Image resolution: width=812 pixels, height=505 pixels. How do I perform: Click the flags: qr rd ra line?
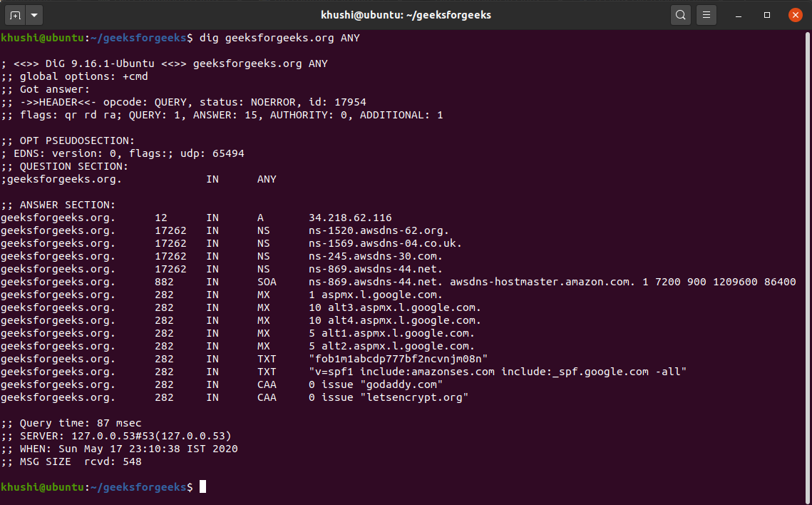(x=222, y=115)
